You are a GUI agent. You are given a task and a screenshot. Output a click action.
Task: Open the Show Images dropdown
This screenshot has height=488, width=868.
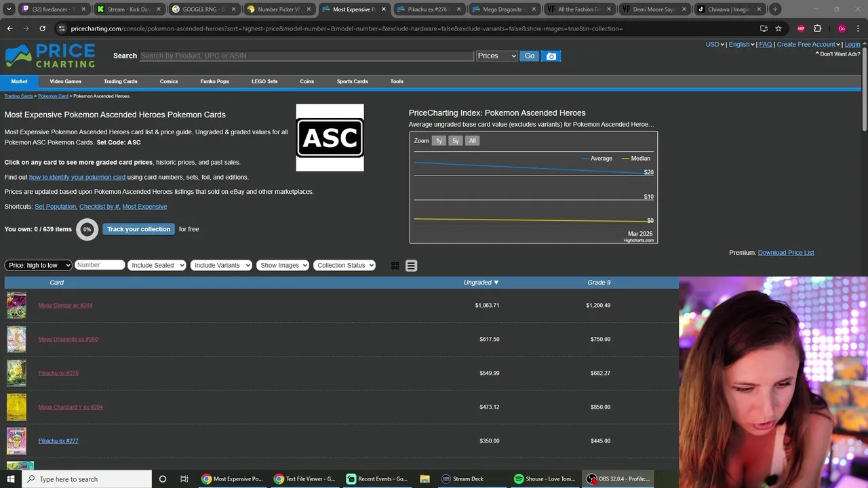click(283, 265)
